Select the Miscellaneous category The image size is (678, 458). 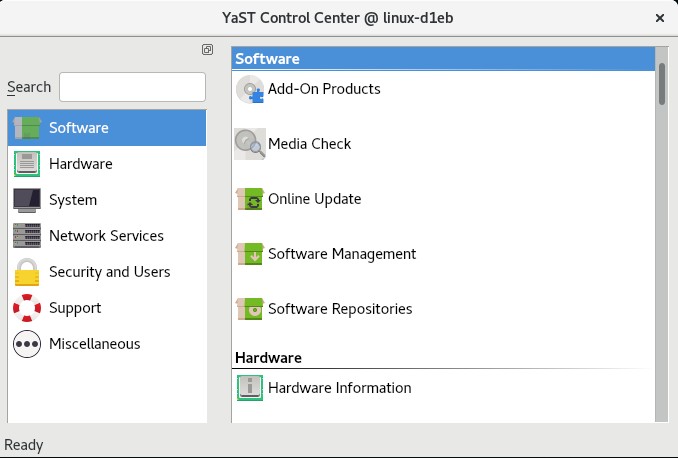click(x=94, y=344)
